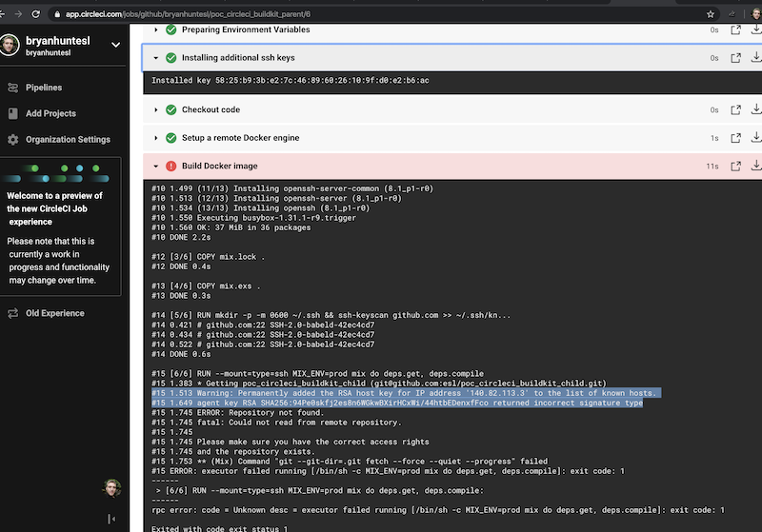Reload the page with the refresh icon

pyautogui.click(x=36, y=14)
